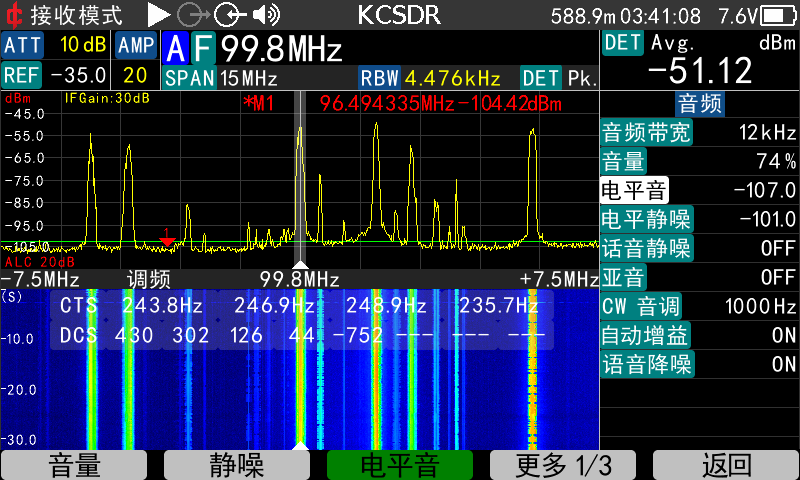Open the CW 音调 1000Hz setting
Screen dimensions: 800x480
[699, 306]
